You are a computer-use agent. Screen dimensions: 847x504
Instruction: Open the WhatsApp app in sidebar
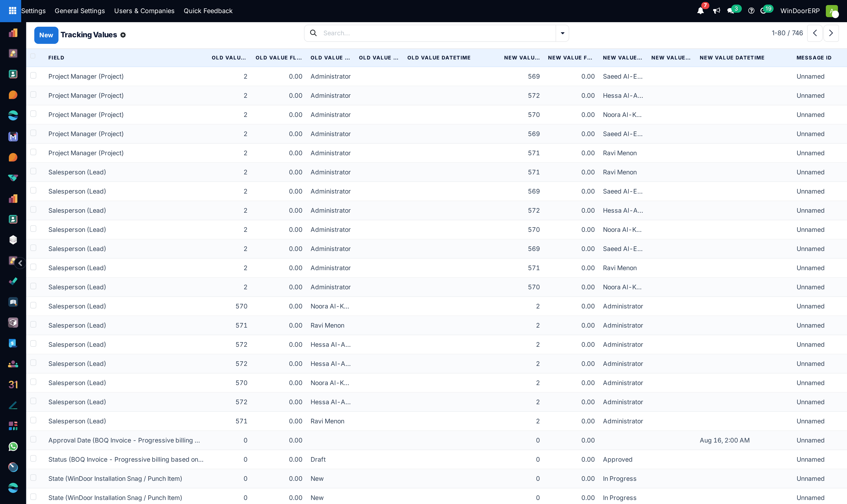pyautogui.click(x=13, y=447)
